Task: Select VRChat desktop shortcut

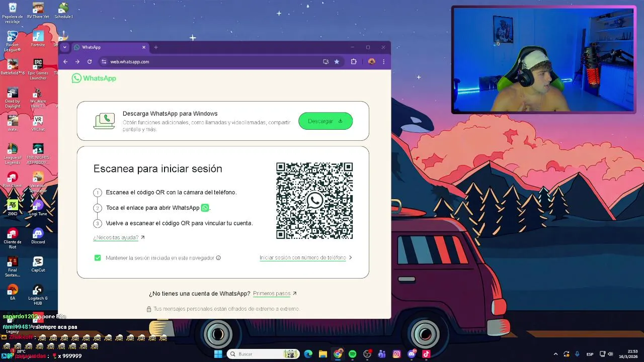Action: [38, 124]
